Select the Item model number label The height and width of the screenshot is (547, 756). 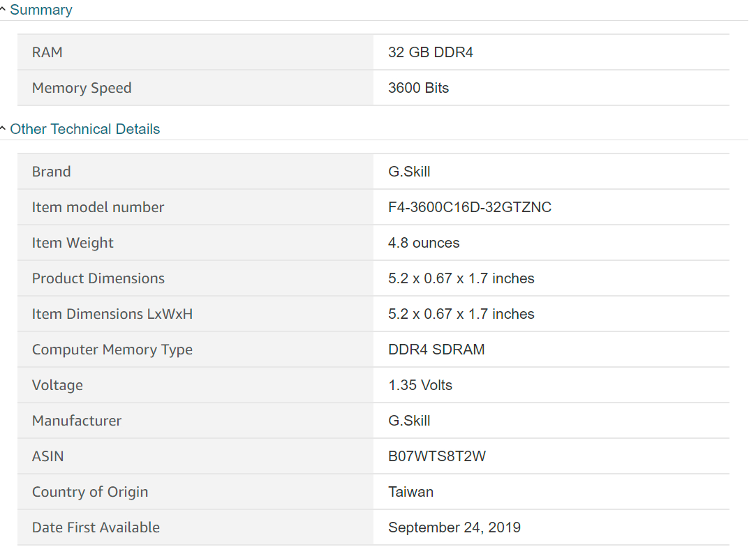click(98, 207)
